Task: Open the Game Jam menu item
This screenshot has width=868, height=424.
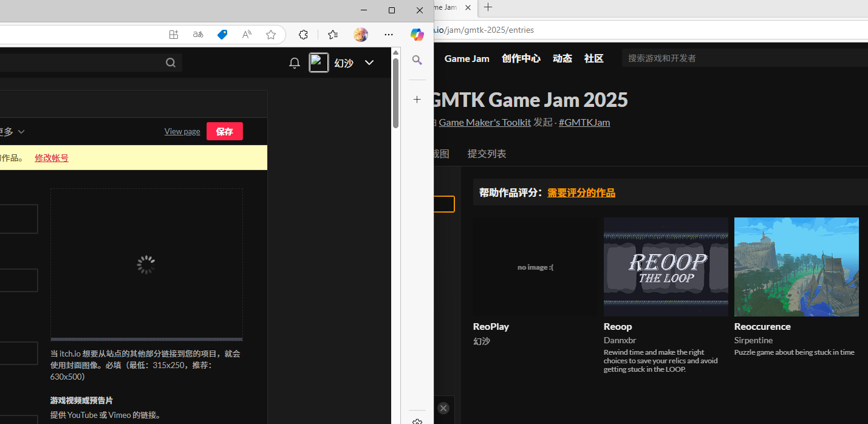Action: (466, 58)
